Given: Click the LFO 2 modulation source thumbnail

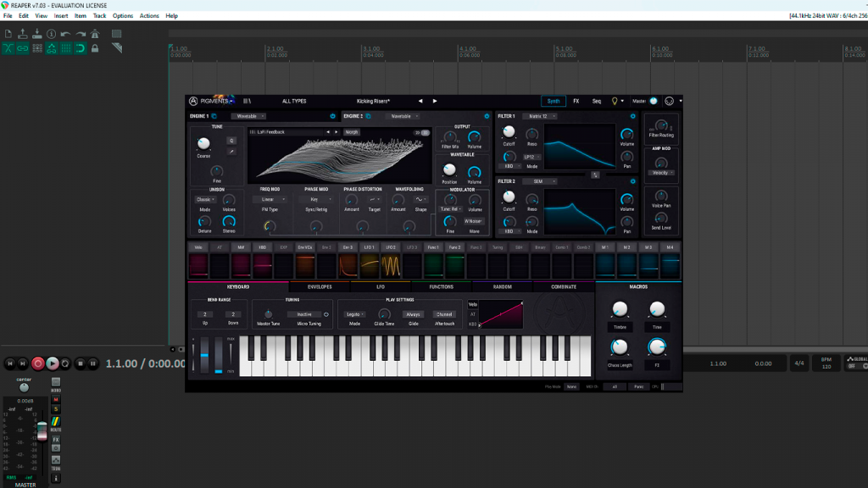Looking at the screenshot, I should tap(391, 266).
